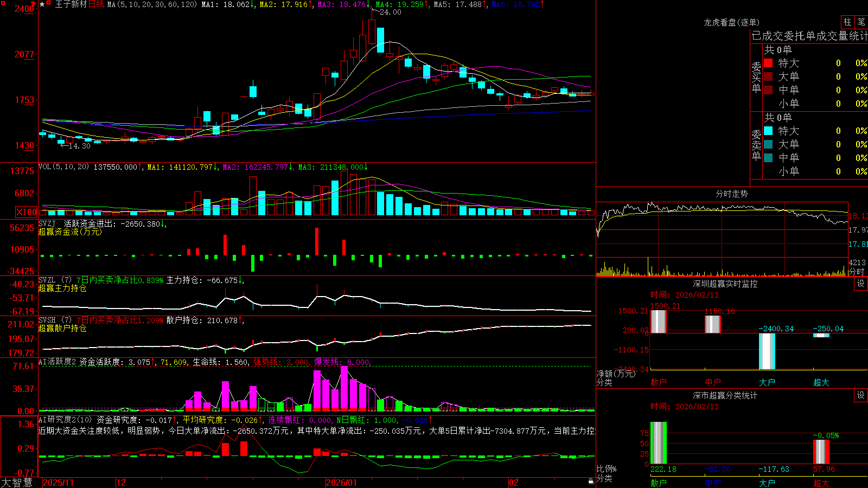Click 已成交委托单成交量统计 header
The image size is (868, 488).
tap(809, 36)
